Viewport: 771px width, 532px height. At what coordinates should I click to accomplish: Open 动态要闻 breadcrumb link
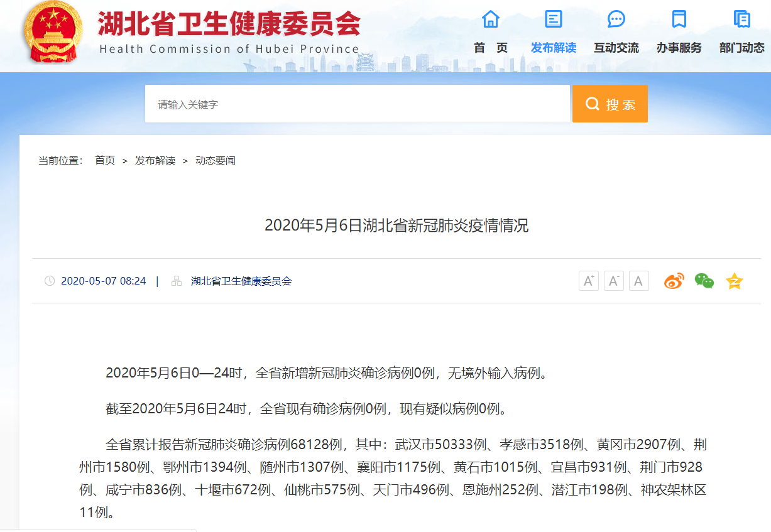pyautogui.click(x=216, y=161)
